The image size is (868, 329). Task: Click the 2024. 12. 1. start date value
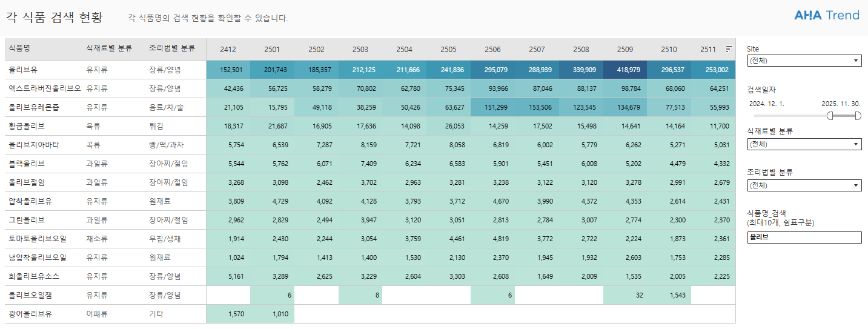point(766,104)
